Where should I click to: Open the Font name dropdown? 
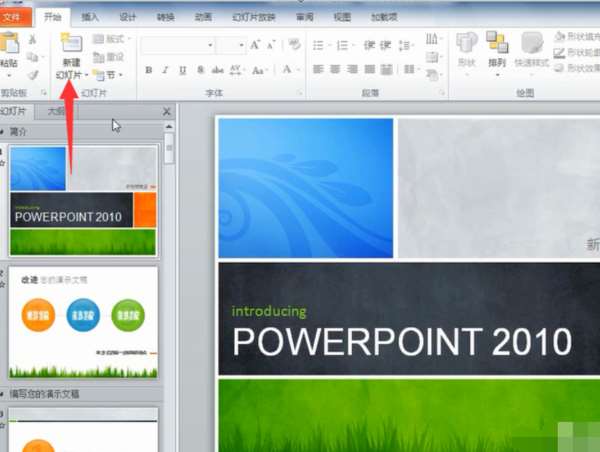(x=210, y=45)
